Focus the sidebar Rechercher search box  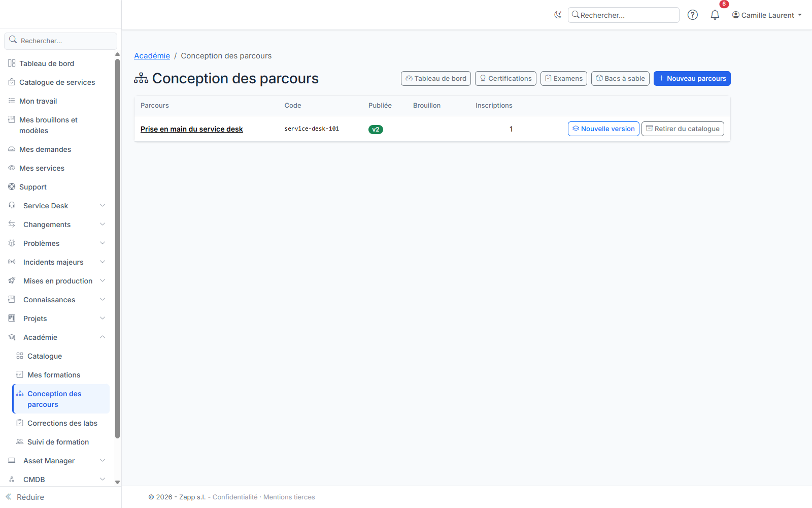tap(61, 41)
